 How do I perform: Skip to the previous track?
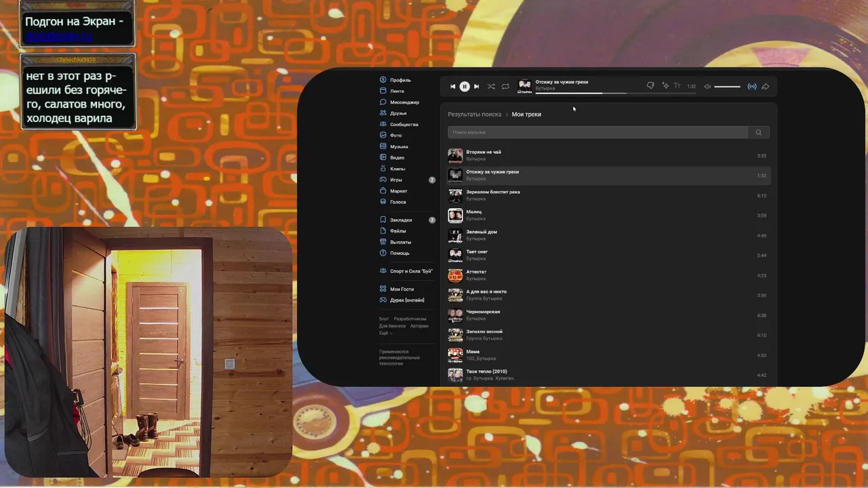(x=453, y=87)
